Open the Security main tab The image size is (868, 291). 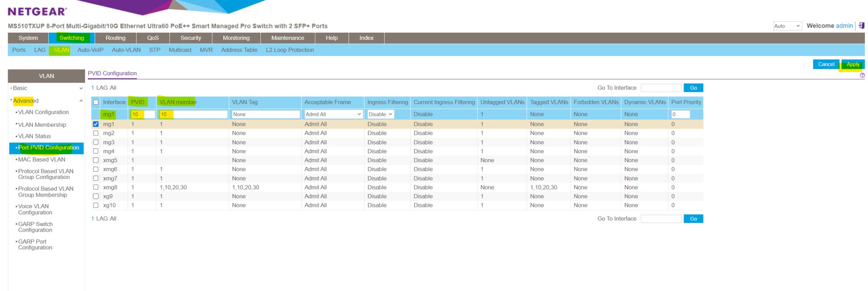(191, 38)
